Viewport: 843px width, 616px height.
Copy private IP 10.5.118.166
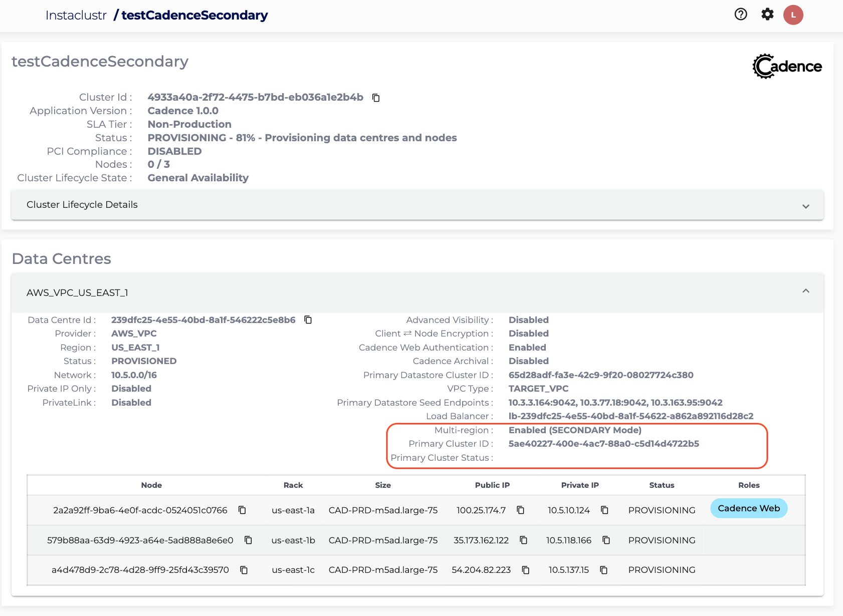point(606,540)
